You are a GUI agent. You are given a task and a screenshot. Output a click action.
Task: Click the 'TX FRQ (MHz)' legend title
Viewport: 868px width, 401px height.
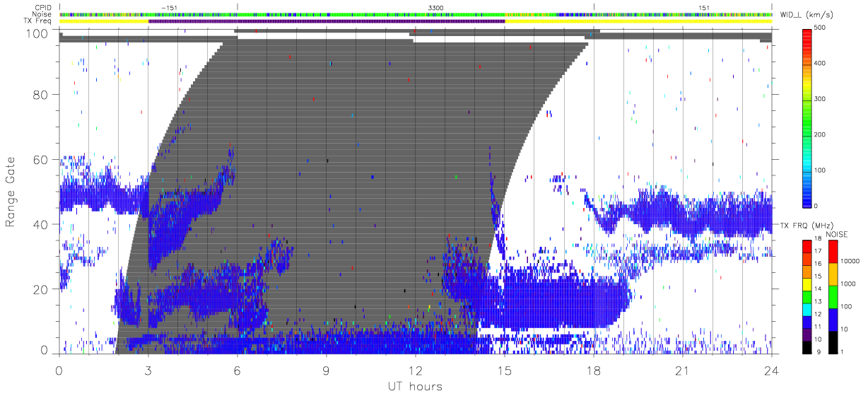[807, 226]
